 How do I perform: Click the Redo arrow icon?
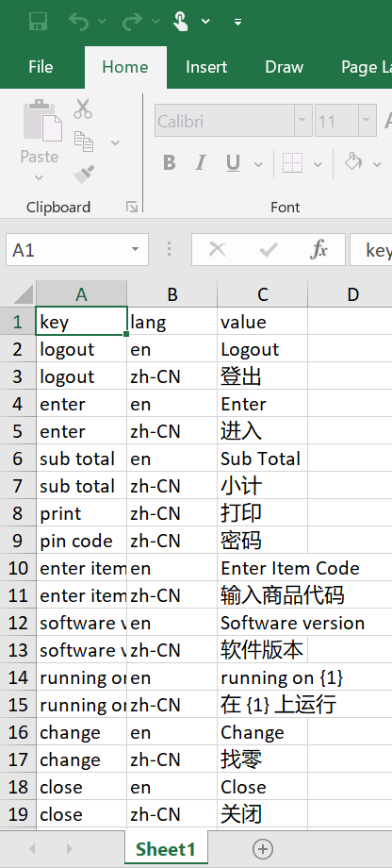pyautogui.click(x=133, y=22)
